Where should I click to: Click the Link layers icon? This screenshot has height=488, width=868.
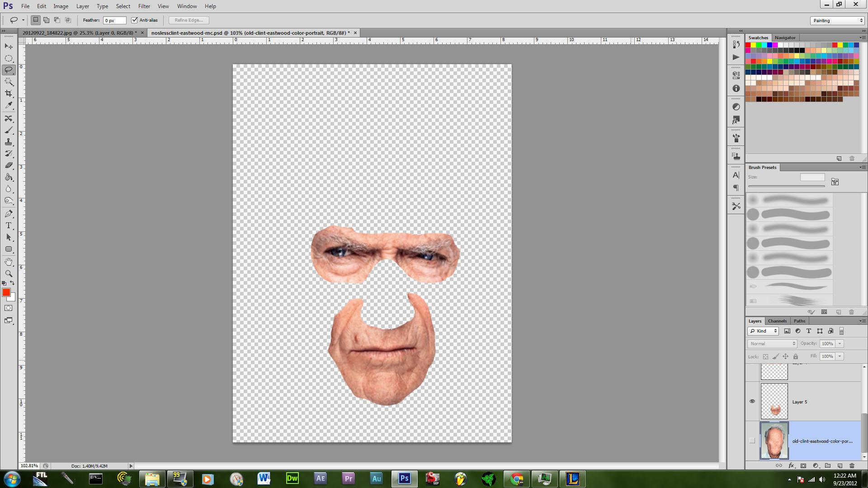[779, 465]
